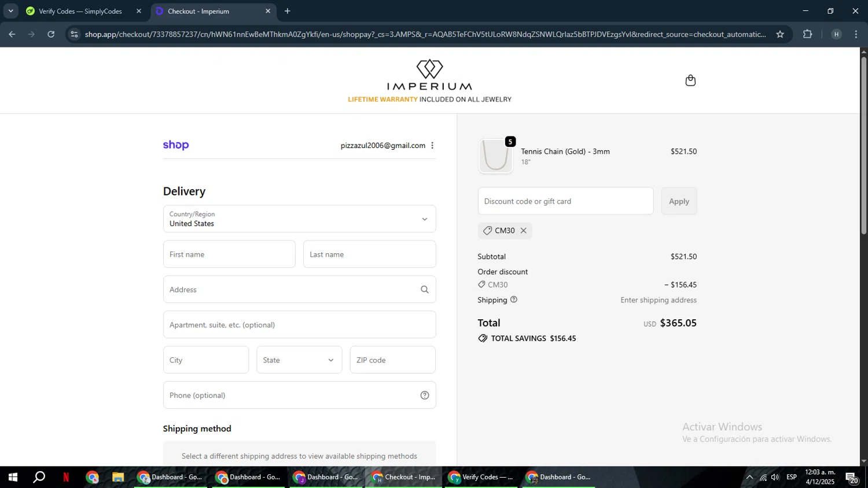Click the ZIP code field
Viewport: 868px width, 488px height.
(392, 360)
